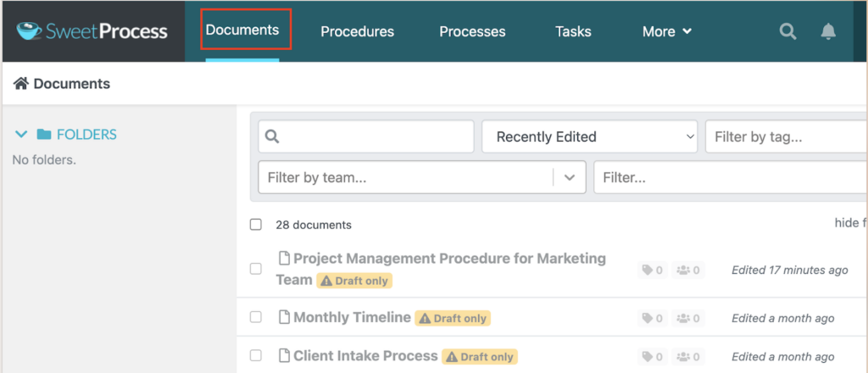Expand the Filter by team dropdown

tap(569, 178)
